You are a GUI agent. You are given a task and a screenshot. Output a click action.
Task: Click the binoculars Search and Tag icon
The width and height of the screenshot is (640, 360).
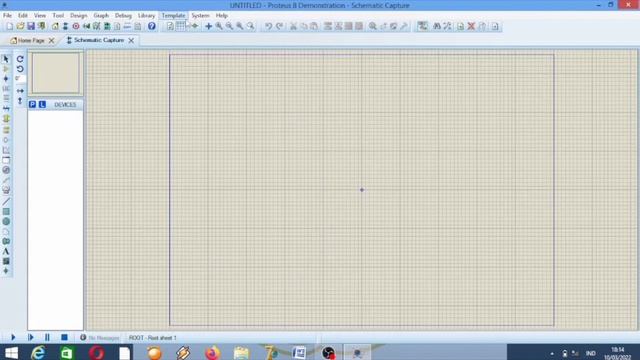[437, 26]
